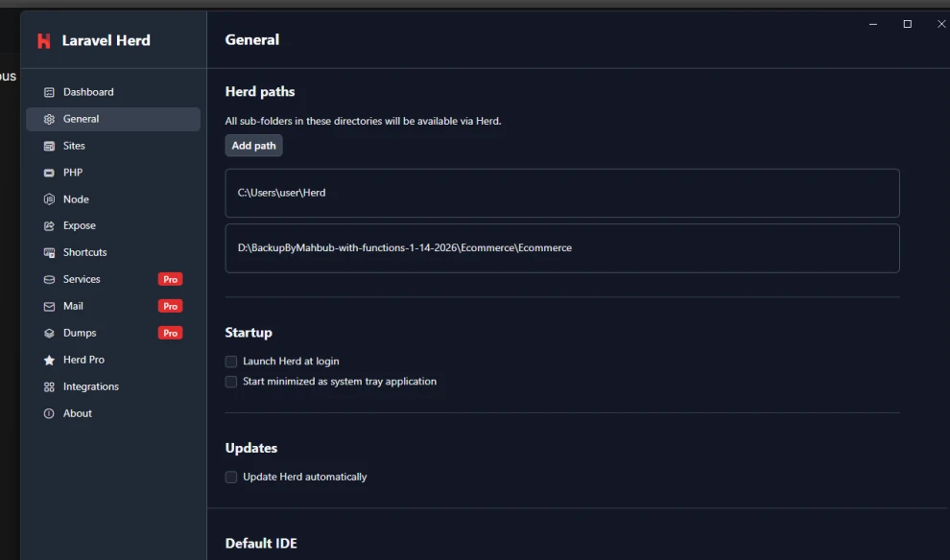
Task: Navigate to Integrations
Action: (113, 386)
